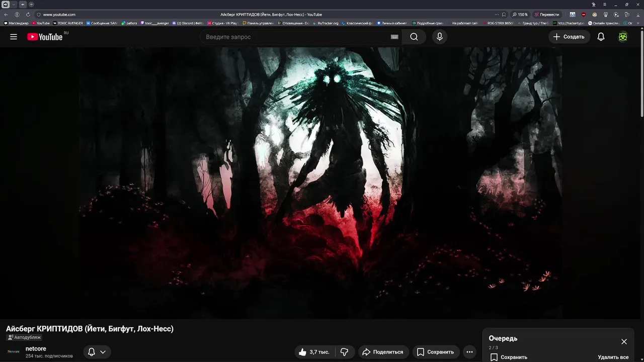Bookmark this page in address bar
Screen dimensions: 644x362
click(x=504, y=15)
